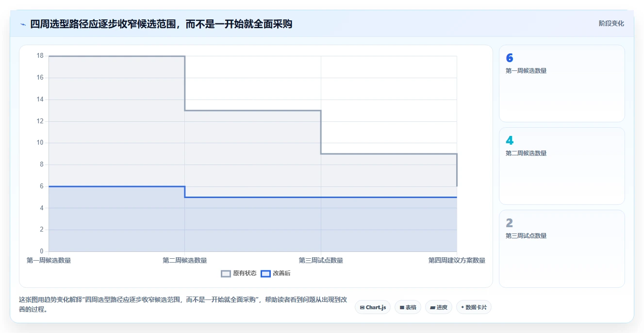Click the y-axis value 18
The image size is (644, 333).
point(40,56)
